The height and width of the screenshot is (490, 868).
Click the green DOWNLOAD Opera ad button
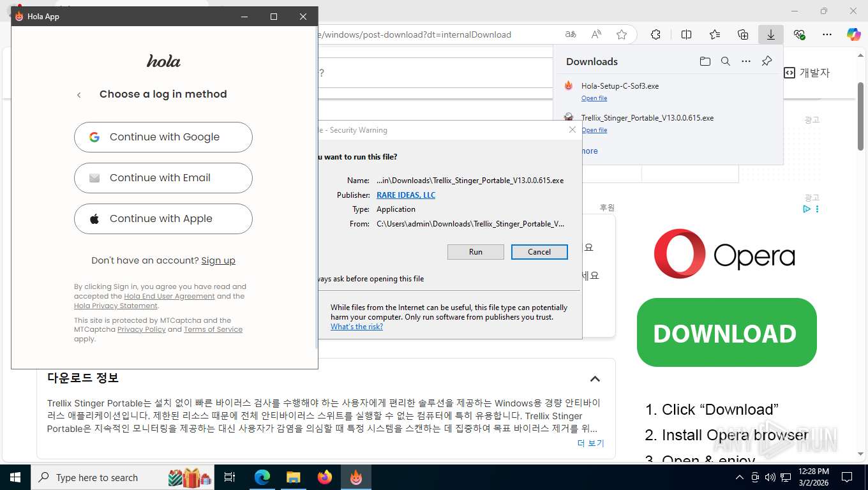(x=727, y=332)
